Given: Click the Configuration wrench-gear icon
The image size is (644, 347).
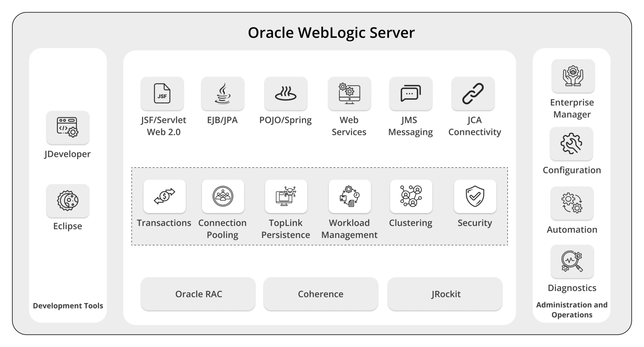Looking at the screenshot, I should tap(571, 144).
